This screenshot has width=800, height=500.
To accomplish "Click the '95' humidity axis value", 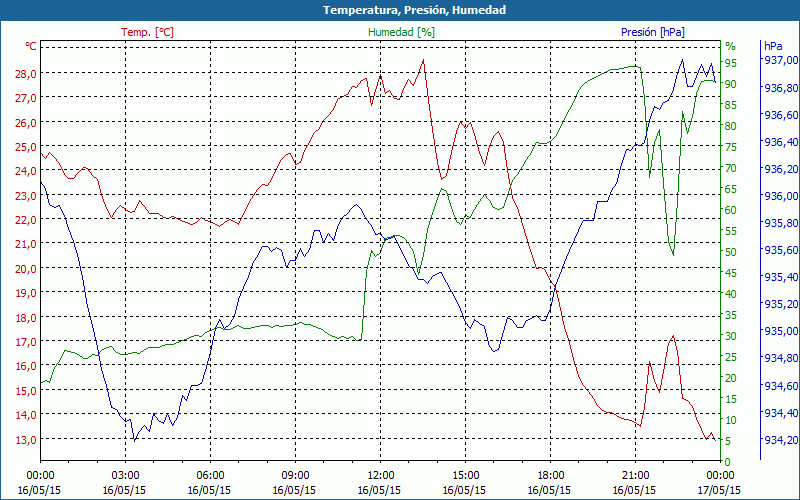I will tap(731, 63).
